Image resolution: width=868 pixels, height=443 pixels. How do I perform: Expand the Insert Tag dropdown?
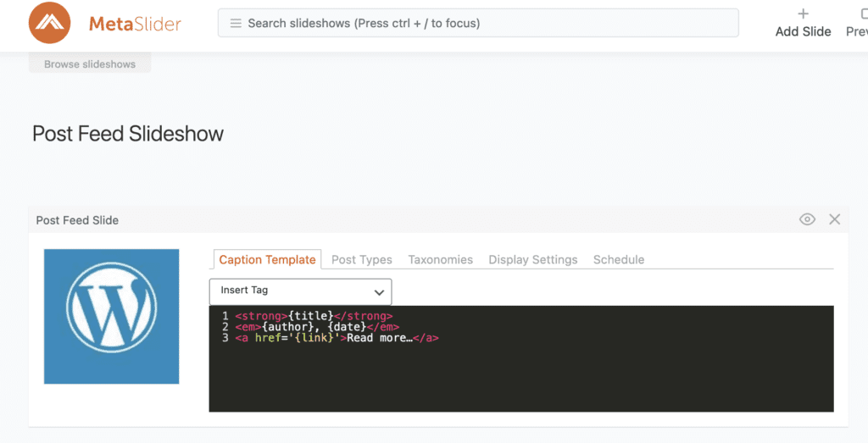pos(300,291)
